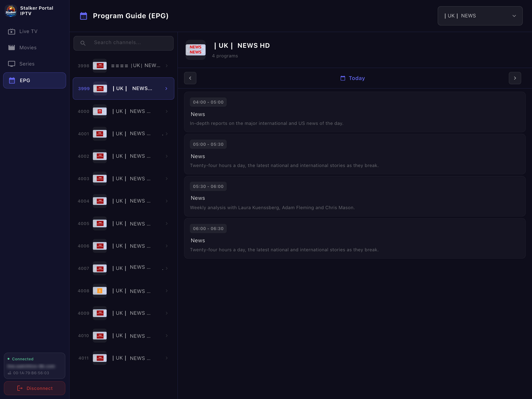Go to the previous day
532x399 pixels.
tap(190, 78)
